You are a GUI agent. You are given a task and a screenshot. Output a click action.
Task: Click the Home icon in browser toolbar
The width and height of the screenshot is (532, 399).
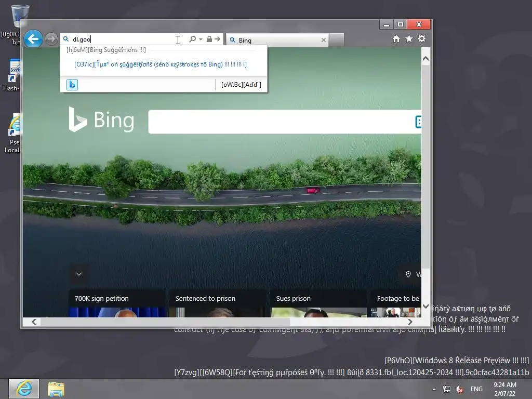pos(396,39)
